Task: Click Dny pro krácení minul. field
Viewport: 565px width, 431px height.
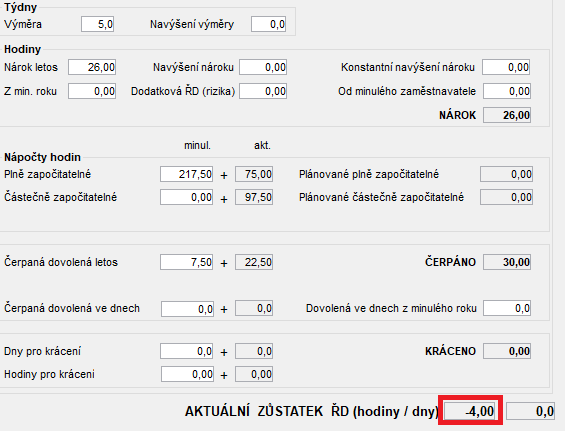Action: coord(187,351)
